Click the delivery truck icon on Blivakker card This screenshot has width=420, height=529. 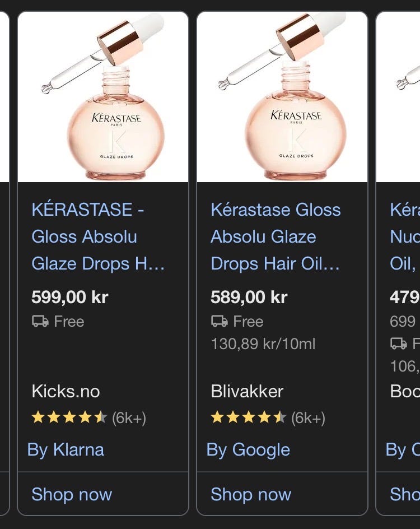[x=219, y=322]
